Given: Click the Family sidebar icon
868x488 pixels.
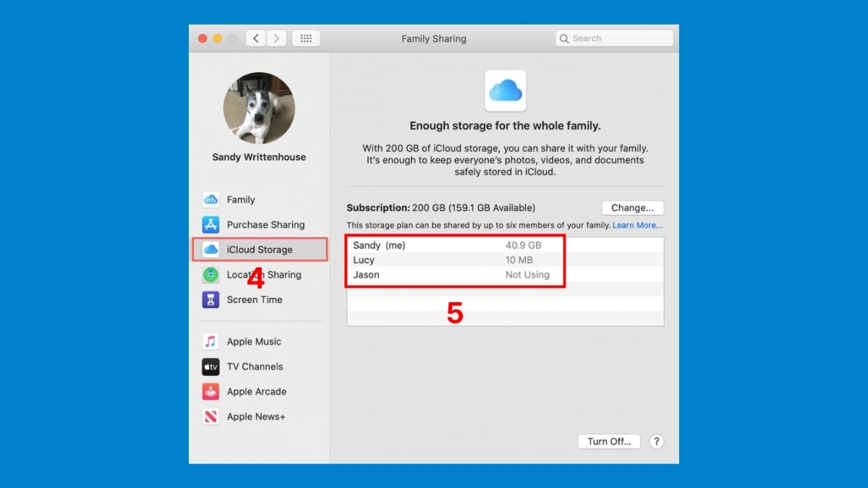Looking at the screenshot, I should [x=210, y=200].
